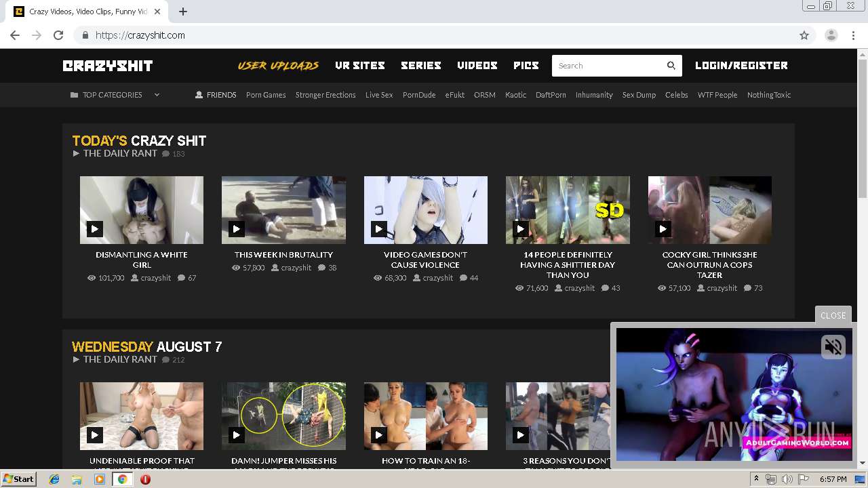The width and height of the screenshot is (868, 488).
Task: Open the Inhumanity friend link
Action: click(594, 95)
